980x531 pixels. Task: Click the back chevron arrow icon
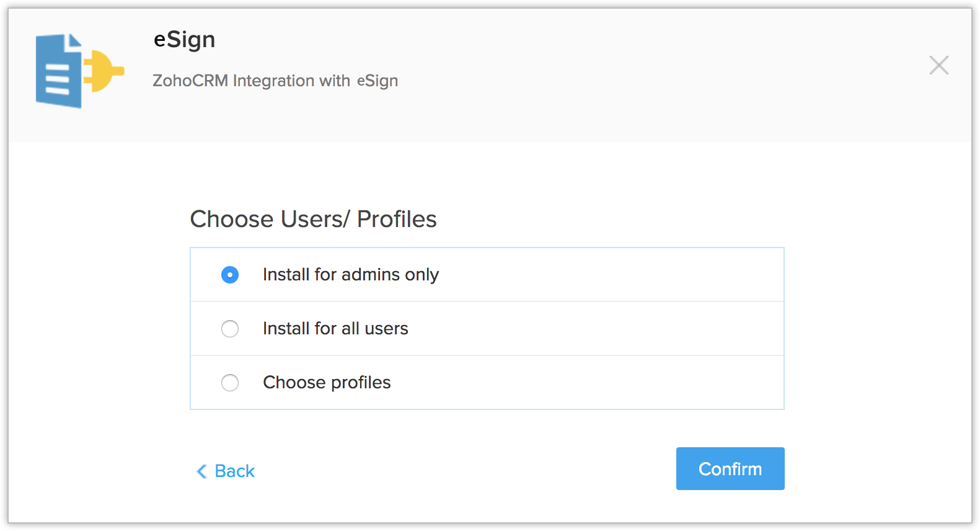coord(201,471)
